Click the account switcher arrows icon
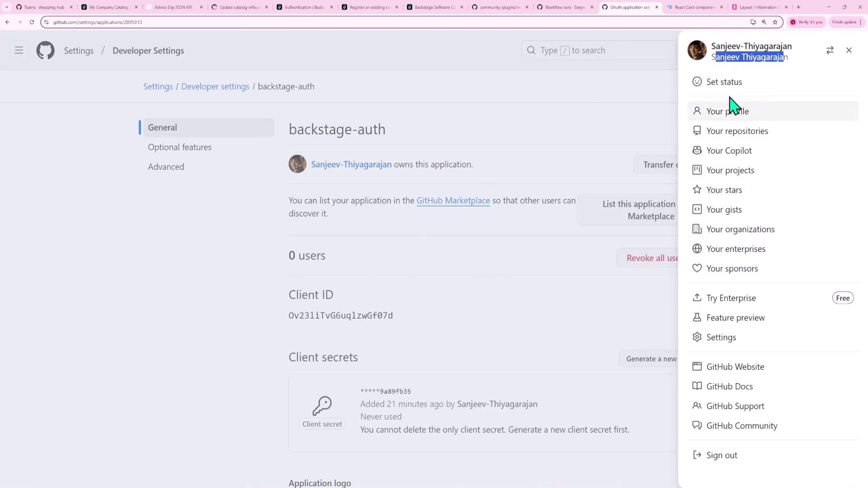 [830, 51]
